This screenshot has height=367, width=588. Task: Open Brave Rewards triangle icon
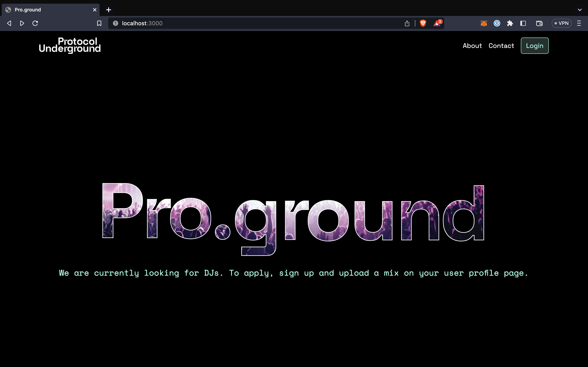[x=437, y=23]
